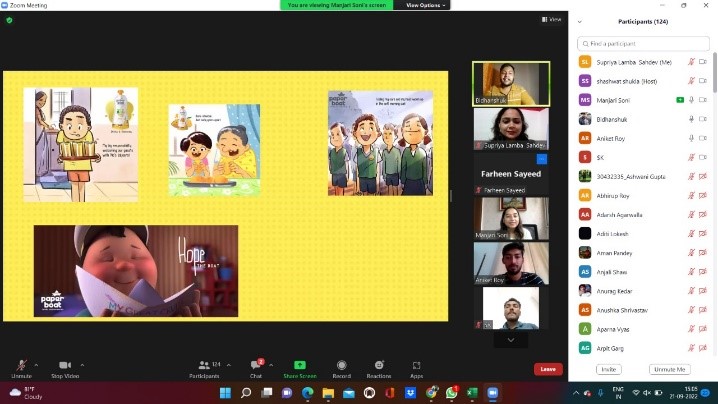Open Reactions emoji menu
This screenshot has width=718, height=404.
[x=379, y=369]
